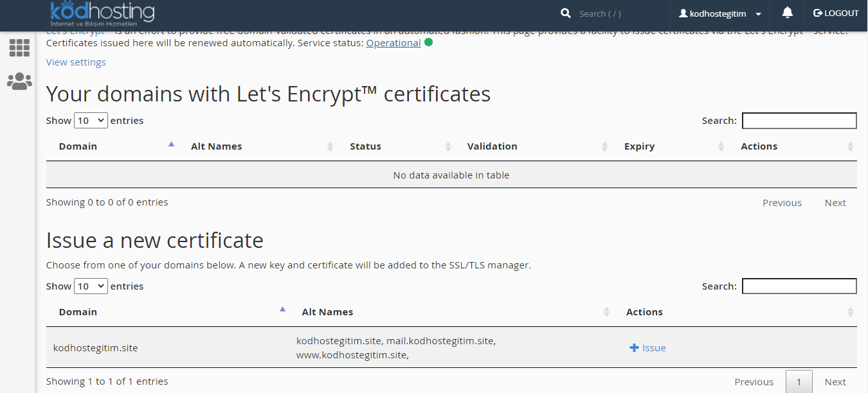Sort new certificate table Alt Names arrows
Viewport: 868px width, 393px height.
click(606, 312)
